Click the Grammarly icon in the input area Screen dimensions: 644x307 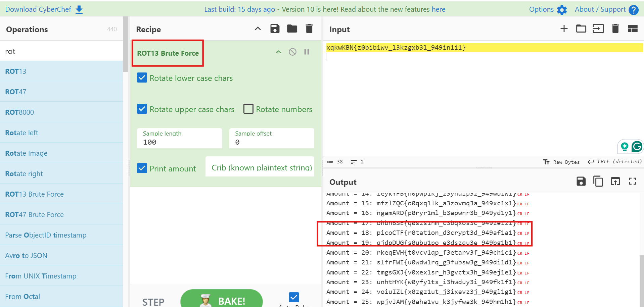[637, 147]
